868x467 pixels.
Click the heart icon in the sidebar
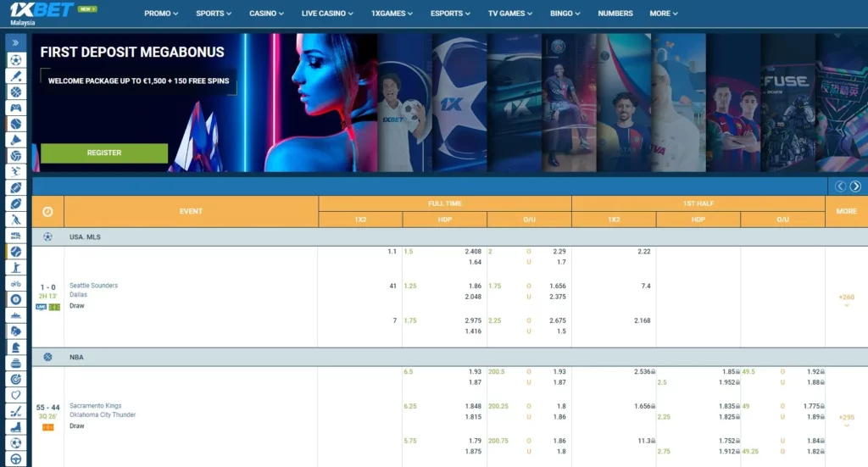click(15, 395)
